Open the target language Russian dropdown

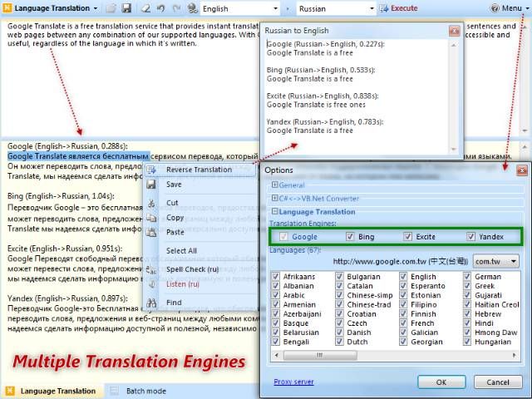(372, 8)
